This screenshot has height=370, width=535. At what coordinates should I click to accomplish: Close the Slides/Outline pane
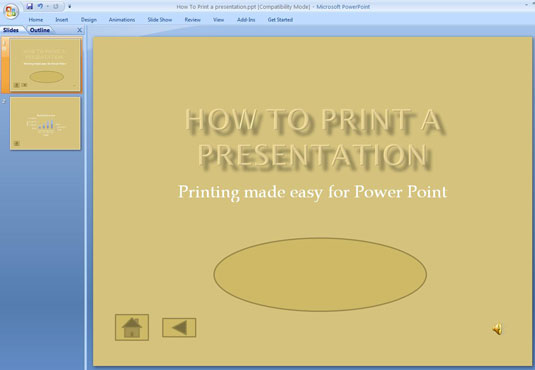tap(79, 30)
